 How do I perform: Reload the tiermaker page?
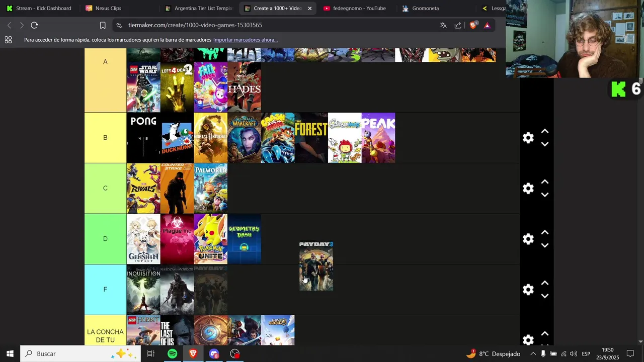34,25
